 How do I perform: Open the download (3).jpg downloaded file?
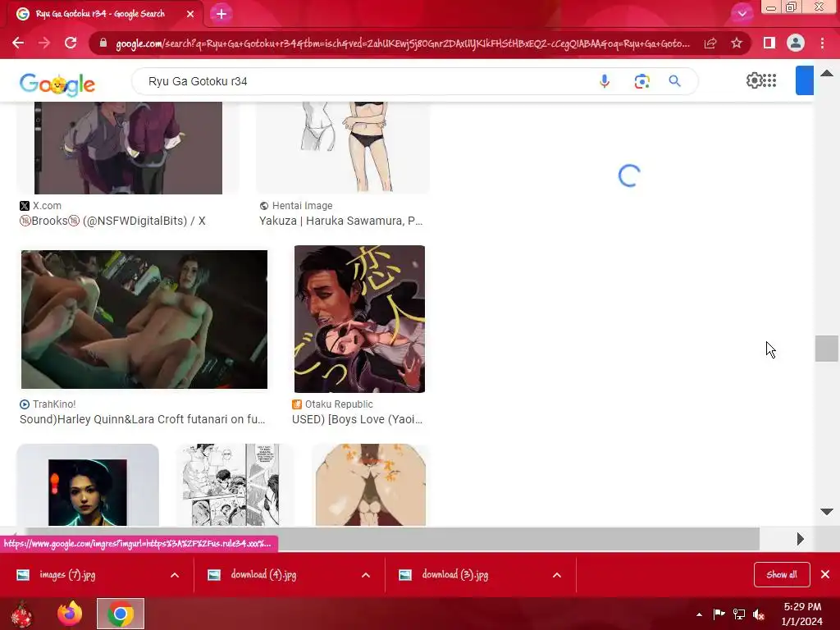click(454, 575)
